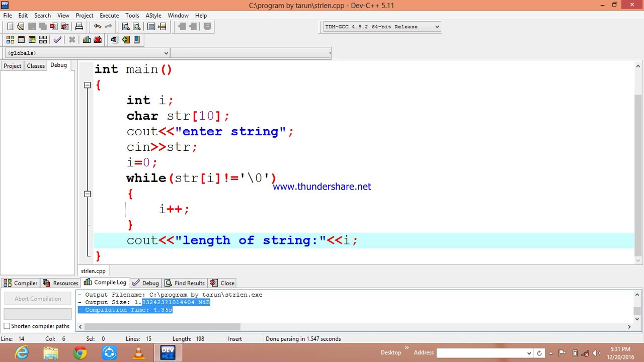644x362 pixels.
Task: Click the Desktop toolbar label on the taskbar
Action: pos(391,352)
